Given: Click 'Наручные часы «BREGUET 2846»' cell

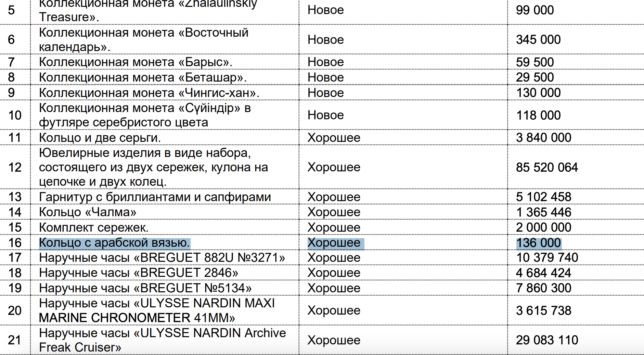Looking at the screenshot, I should [138, 273].
